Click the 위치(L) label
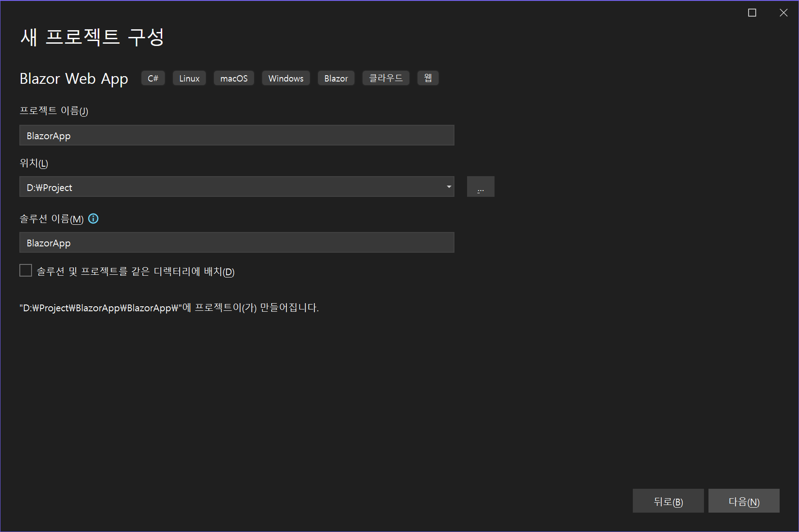Screen dimensions: 799x532 pyautogui.click(x=34, y=163)
